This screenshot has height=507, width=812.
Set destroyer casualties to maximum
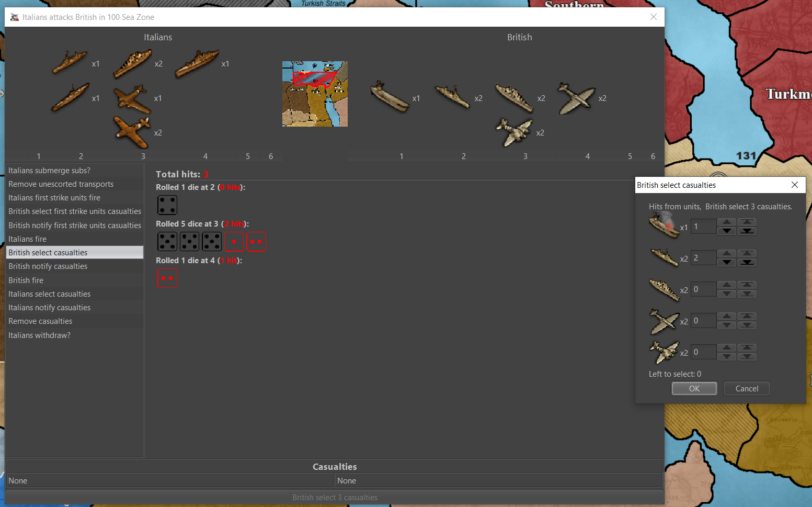coord(747,254)
